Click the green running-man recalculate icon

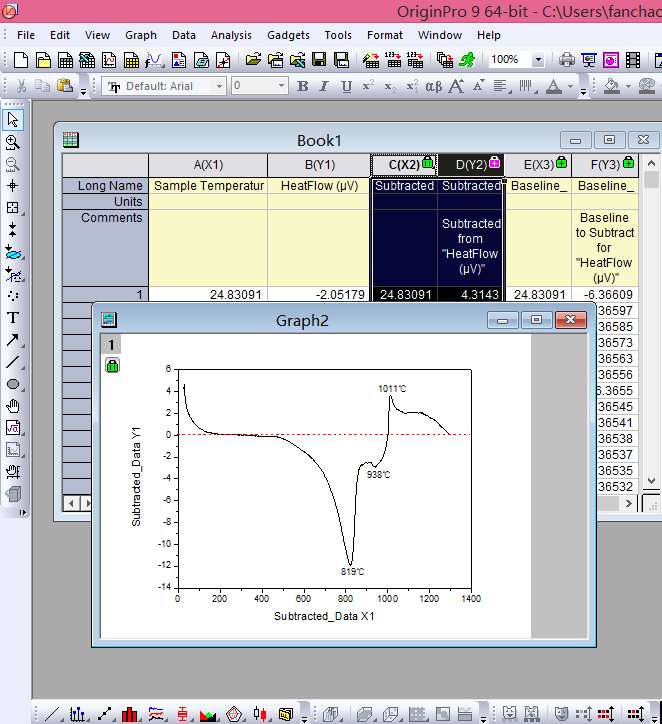468,60
